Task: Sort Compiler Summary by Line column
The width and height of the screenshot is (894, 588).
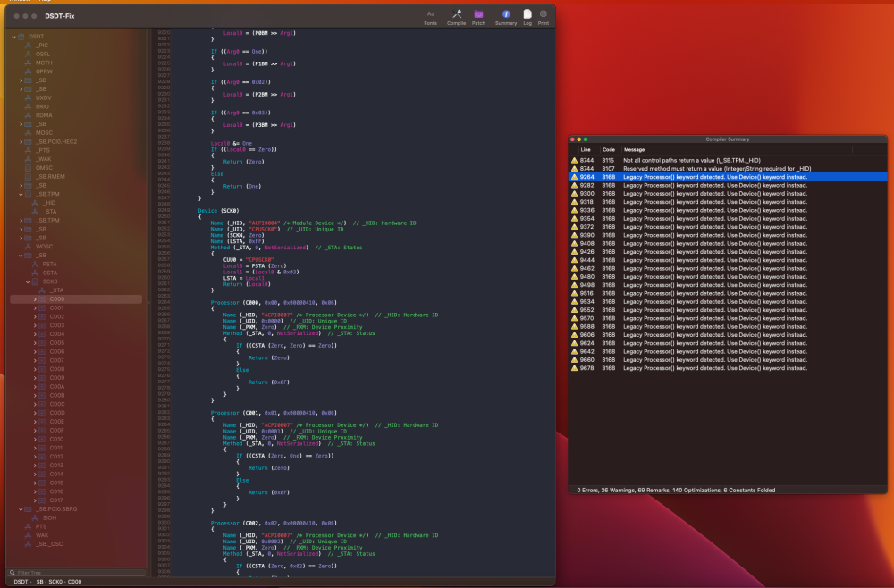Action: pyautogui.click(x=586, y=150)
